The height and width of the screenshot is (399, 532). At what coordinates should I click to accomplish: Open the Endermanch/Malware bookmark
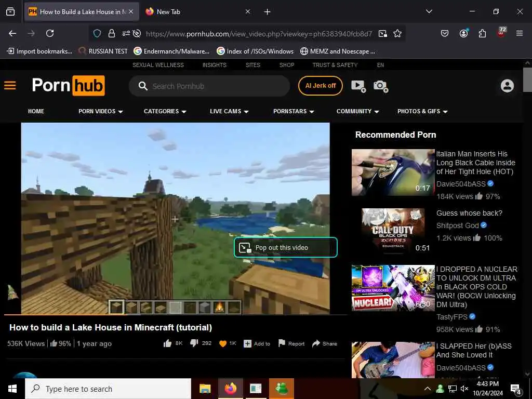tap(171, 51)
